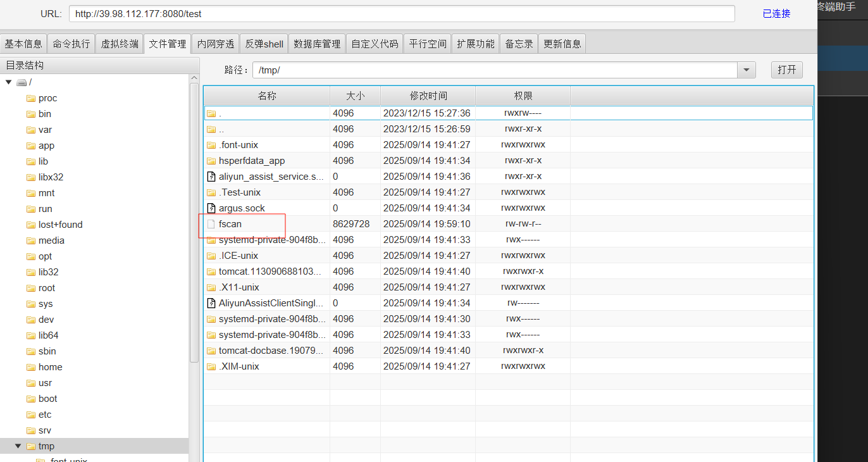Select the home folder in tree
This screenshot has width=868, height=462.
point(50,367)
